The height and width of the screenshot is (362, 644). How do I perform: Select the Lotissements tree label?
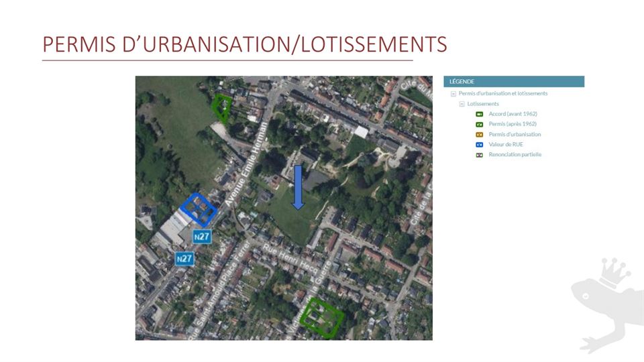coord(483,104)
